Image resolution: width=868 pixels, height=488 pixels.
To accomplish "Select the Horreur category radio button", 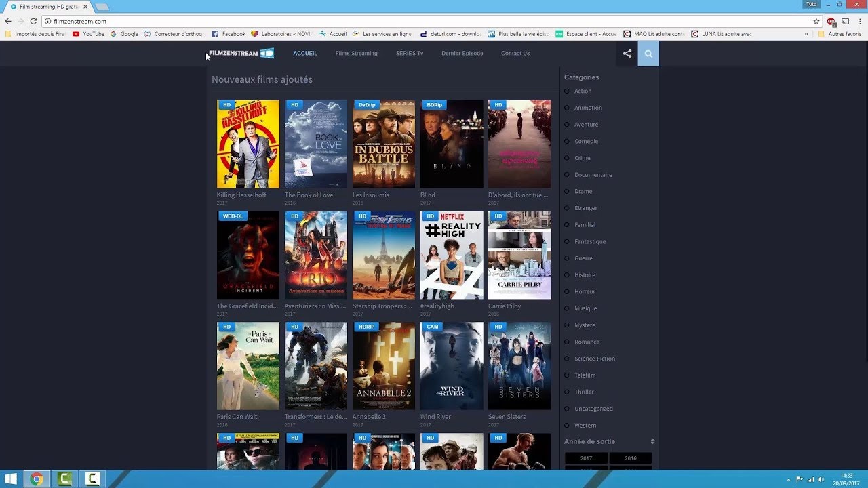I will tap(567, 291).
